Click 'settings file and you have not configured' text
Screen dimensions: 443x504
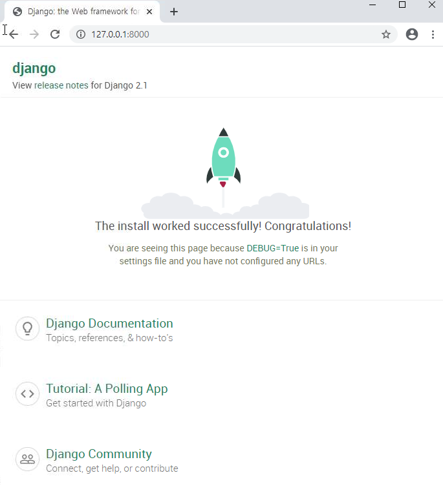(x=202, y=261)
